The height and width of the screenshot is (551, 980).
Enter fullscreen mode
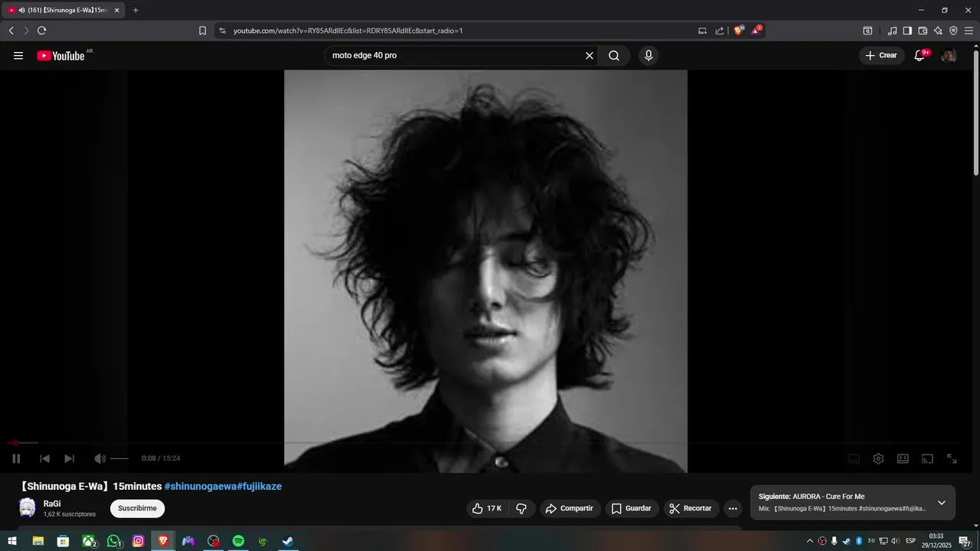pyautogui.click(x=952, y=458)
